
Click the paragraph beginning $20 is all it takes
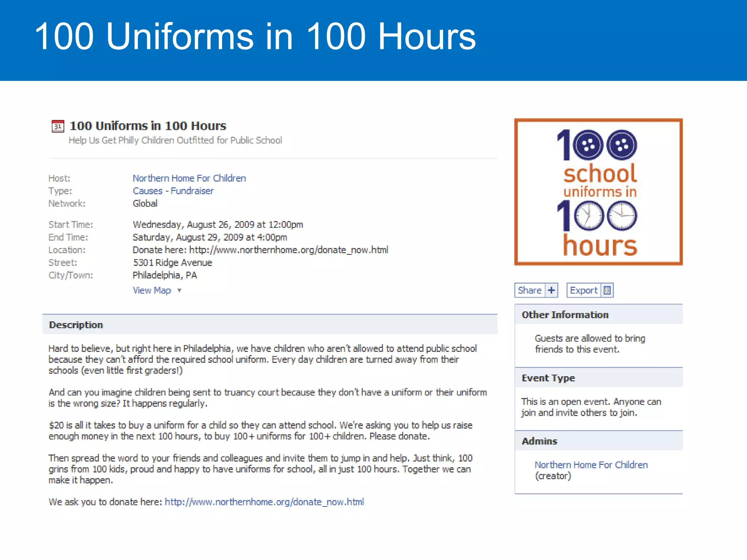260,431
